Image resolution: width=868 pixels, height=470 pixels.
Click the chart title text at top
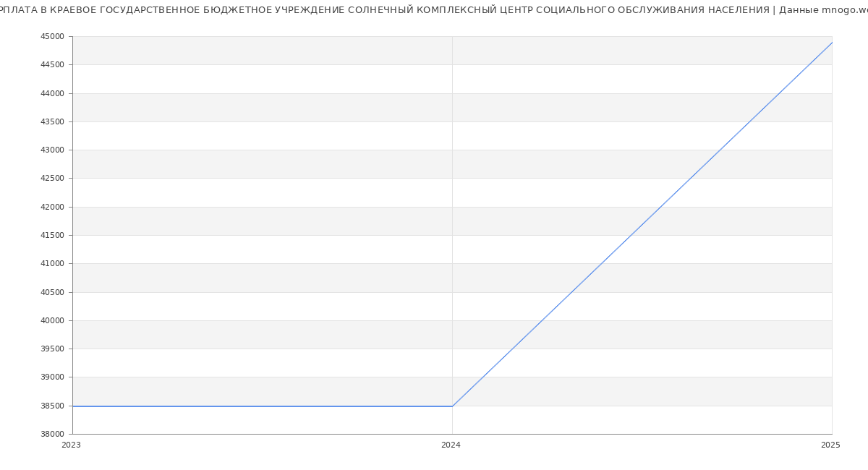(434, 10)
